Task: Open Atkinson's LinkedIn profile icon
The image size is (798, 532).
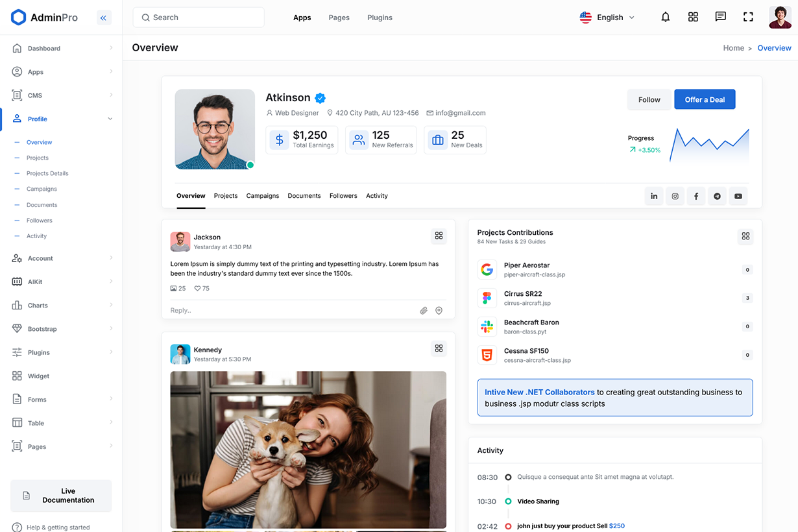Action: coord(654,196)
